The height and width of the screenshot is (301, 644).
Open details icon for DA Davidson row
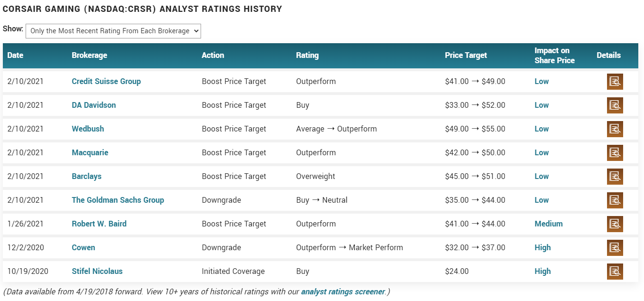point(615,105)
